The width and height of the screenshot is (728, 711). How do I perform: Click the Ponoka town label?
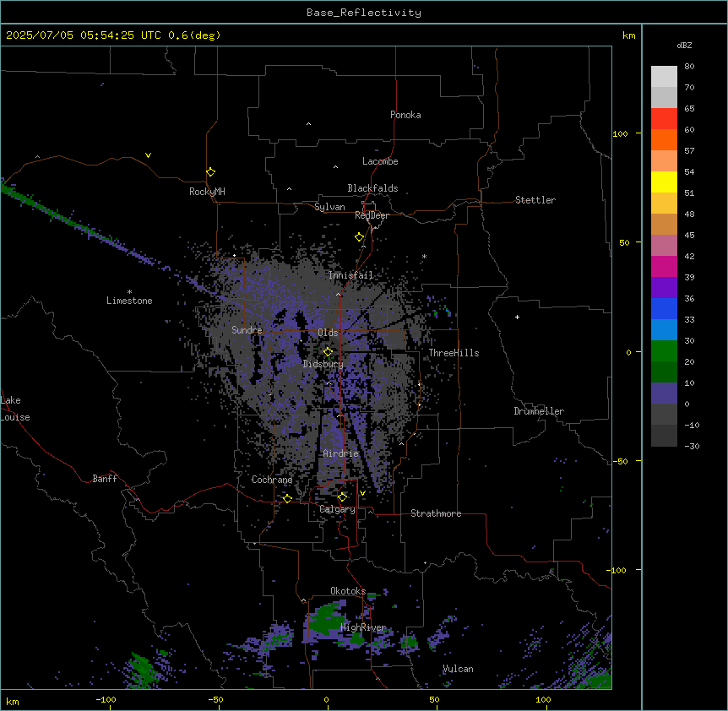point(405,115)
